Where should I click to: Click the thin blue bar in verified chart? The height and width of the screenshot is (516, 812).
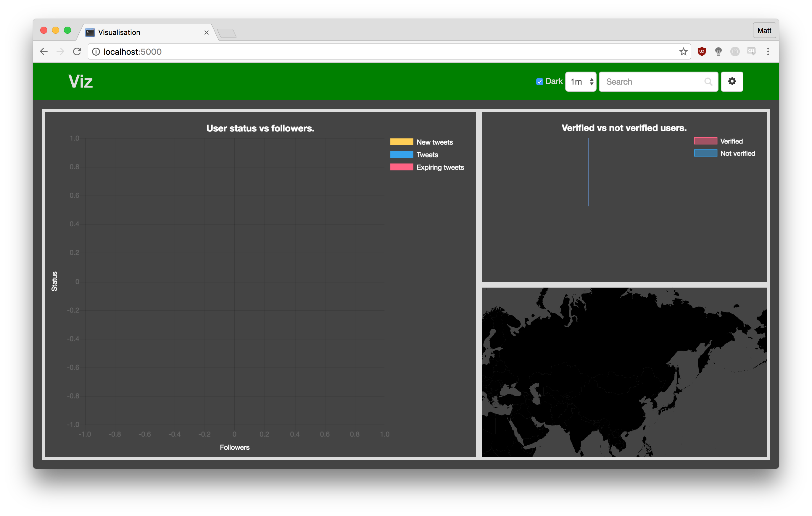click(x=588, y=172)
